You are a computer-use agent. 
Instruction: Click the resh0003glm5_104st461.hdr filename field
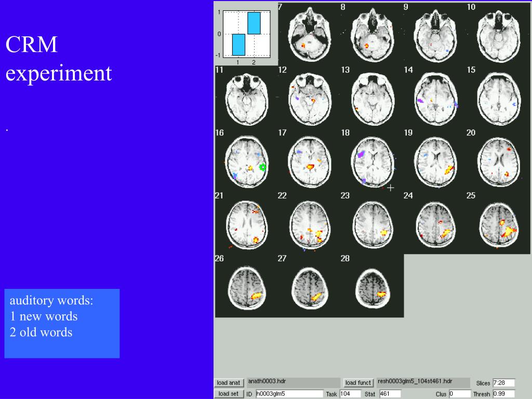(x=423, y=382)
